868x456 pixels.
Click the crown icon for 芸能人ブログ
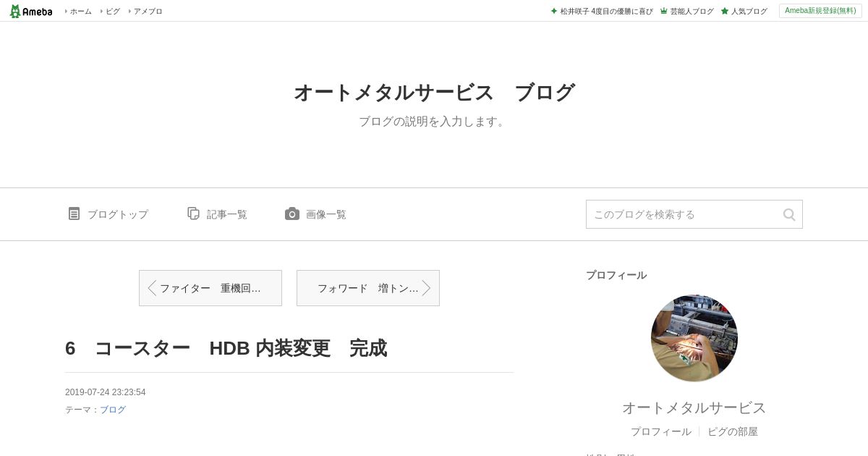(664, 12)
